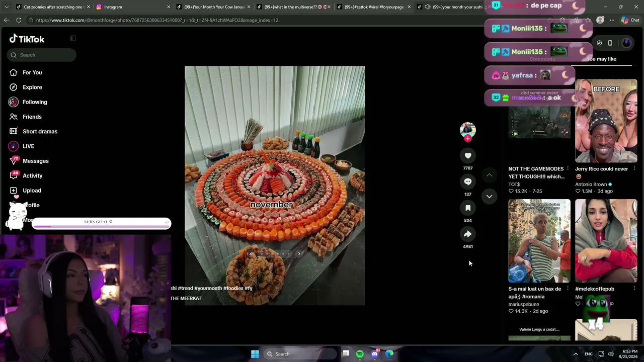
Task: Open the mariuspebune water pack video thumbnail
Action: pyautogui.click(x=539, y=241)
